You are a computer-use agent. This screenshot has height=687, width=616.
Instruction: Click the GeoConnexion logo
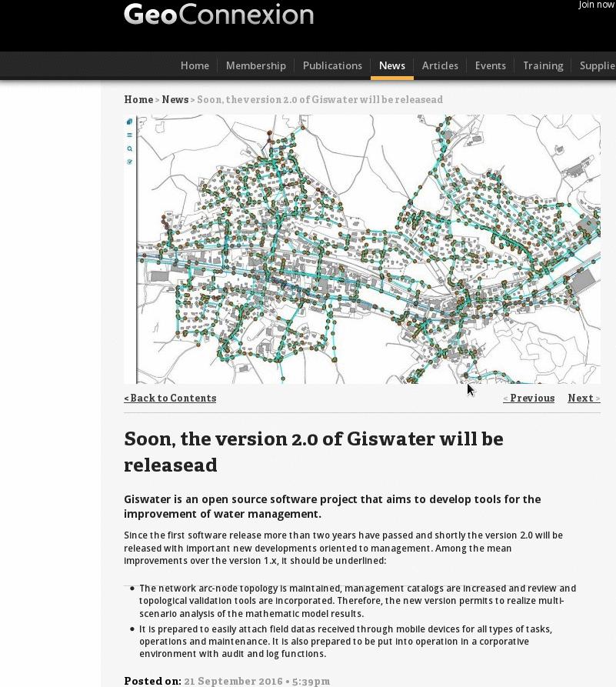(218, 14)
